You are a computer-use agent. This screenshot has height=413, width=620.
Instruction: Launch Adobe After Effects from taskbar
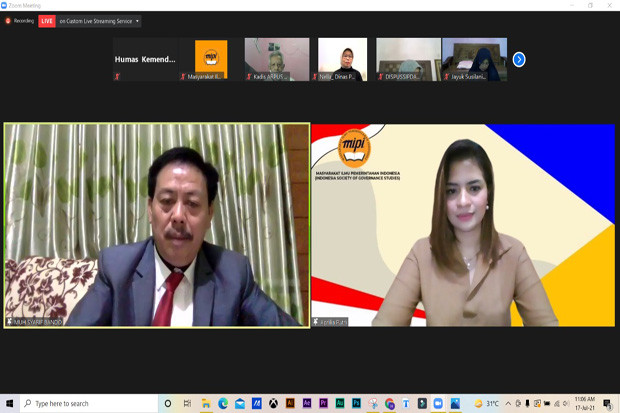(x=307, y=403)
